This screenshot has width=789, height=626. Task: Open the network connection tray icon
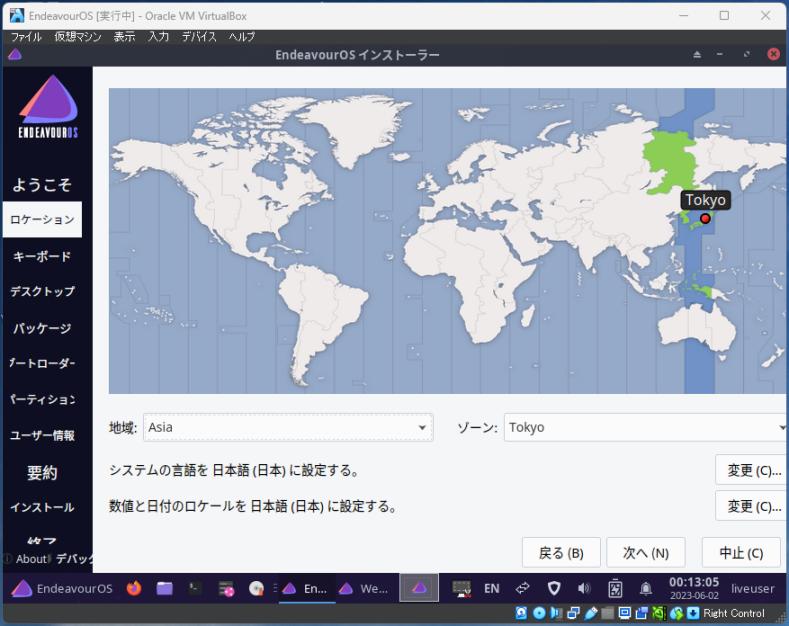[461, 588]
